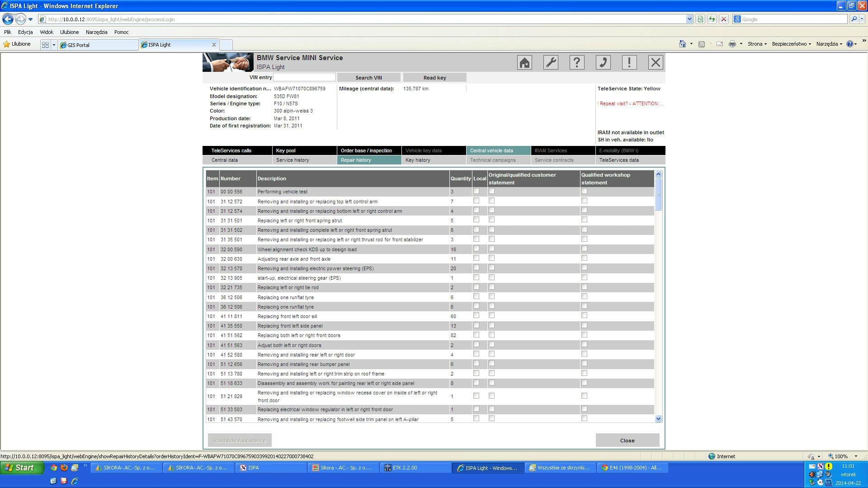
Task: Open the zoom level 100% dropdown
Action: click(856, 456)
